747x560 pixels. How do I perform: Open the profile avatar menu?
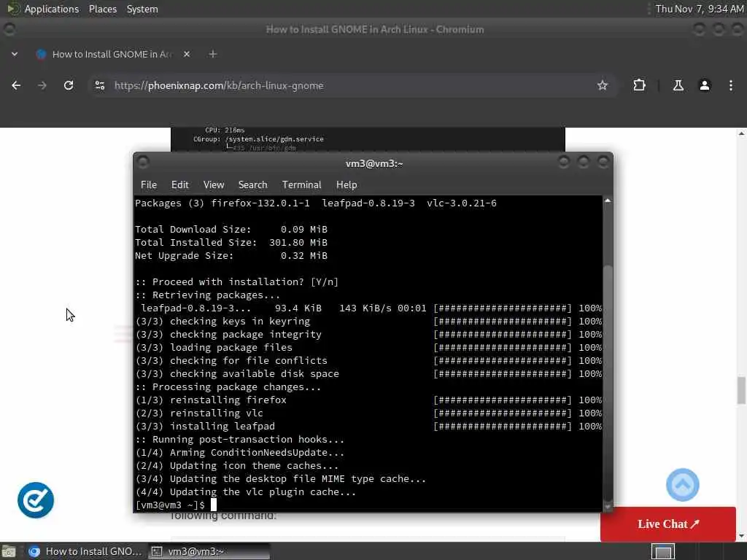pos(704,85)
